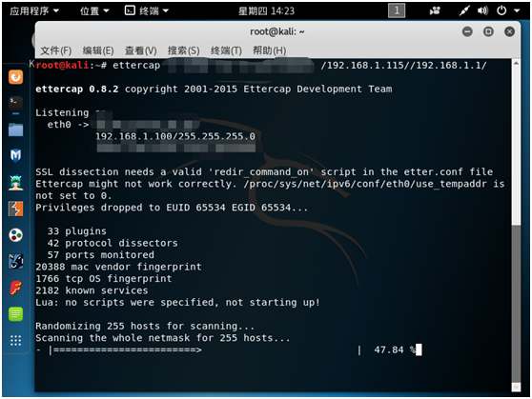
Task: Click the terminal vertical scrollbar thumb
Action: click(516, 304)
